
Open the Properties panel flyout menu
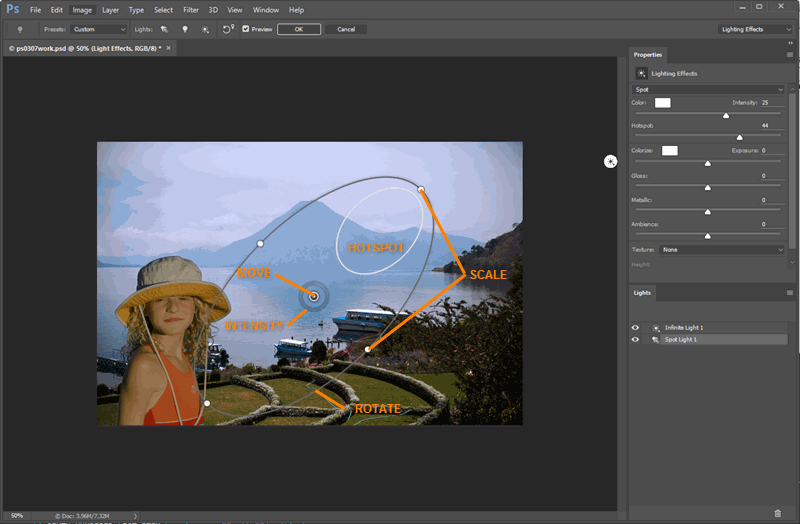(x=790, y=55)
